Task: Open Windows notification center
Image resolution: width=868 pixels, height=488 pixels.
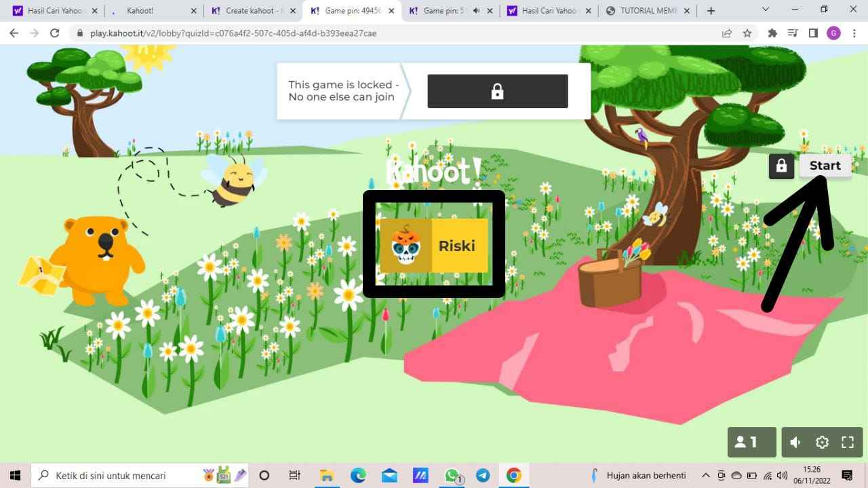Action: click(x=847, y=475)
